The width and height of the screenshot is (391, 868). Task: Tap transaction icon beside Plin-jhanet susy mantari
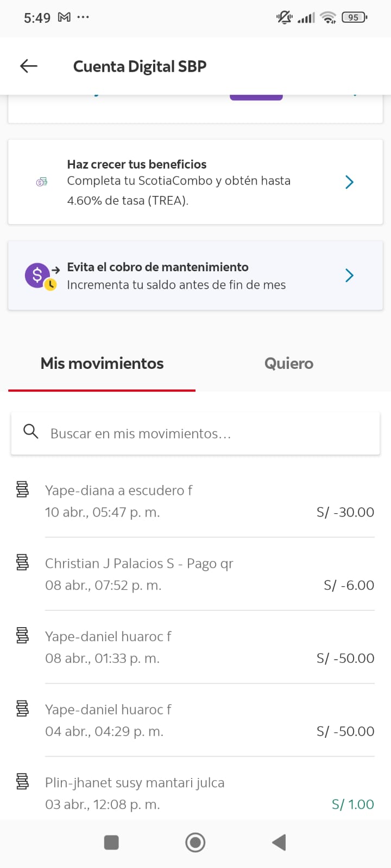click(x=22, y=782)
